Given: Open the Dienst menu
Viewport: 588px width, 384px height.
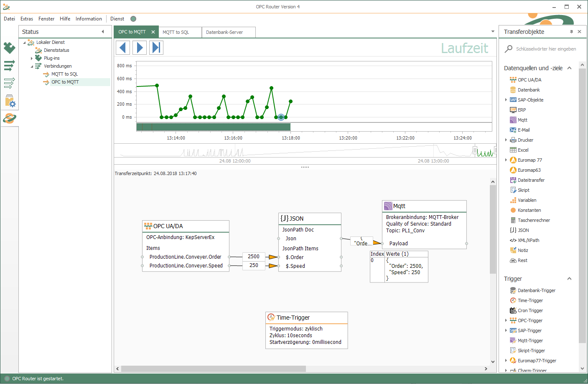Looking at the screenshot, I should (x=117, y=19).
